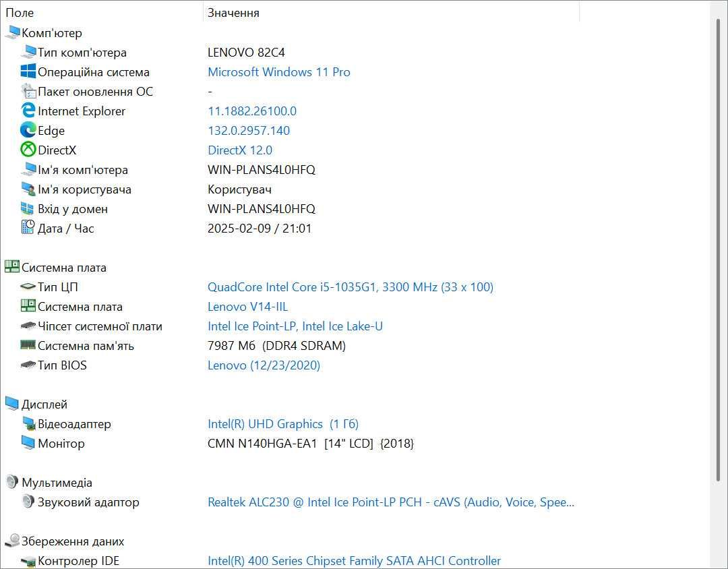This screenshot has width=728, height=569.
Task: Select the Користувач user name value
Action: click(239, 189)
